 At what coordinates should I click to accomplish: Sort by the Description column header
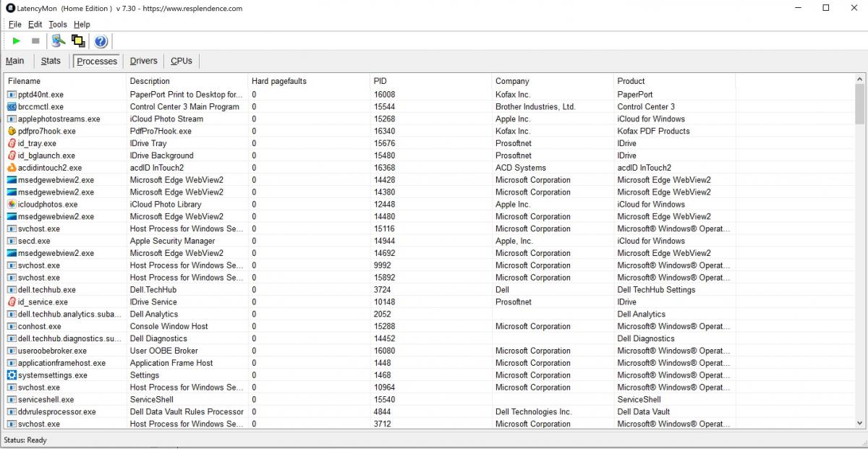187,81
